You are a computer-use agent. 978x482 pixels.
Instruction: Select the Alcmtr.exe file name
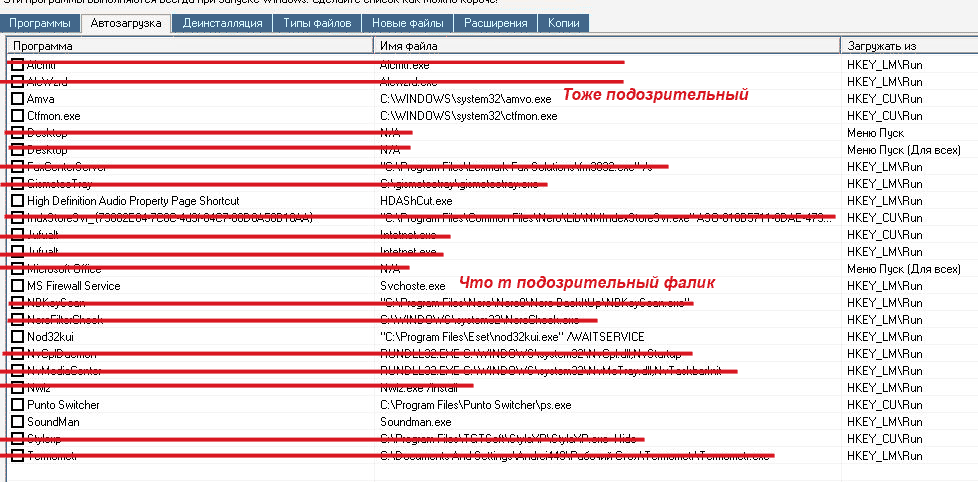tap(404, 64)
